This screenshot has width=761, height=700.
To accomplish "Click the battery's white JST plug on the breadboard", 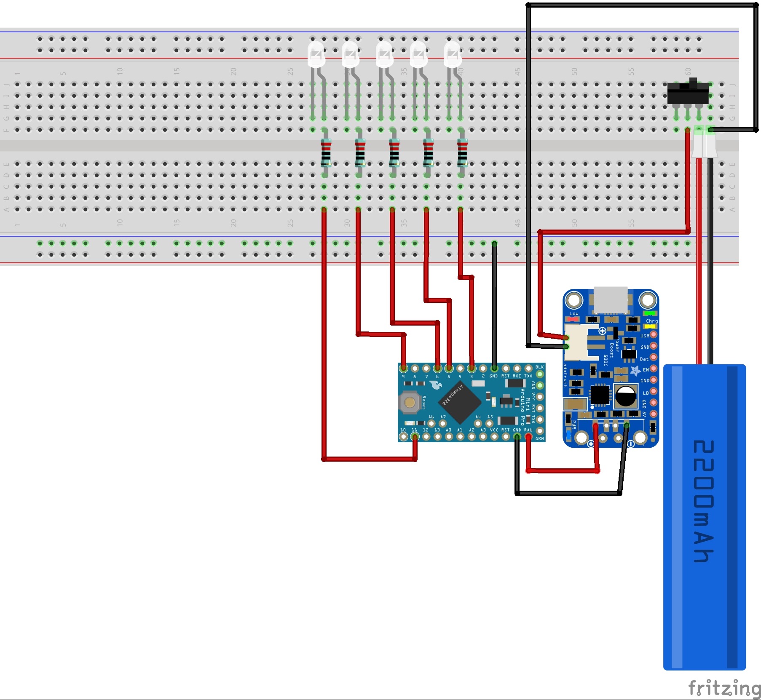I will pos(705,142).
